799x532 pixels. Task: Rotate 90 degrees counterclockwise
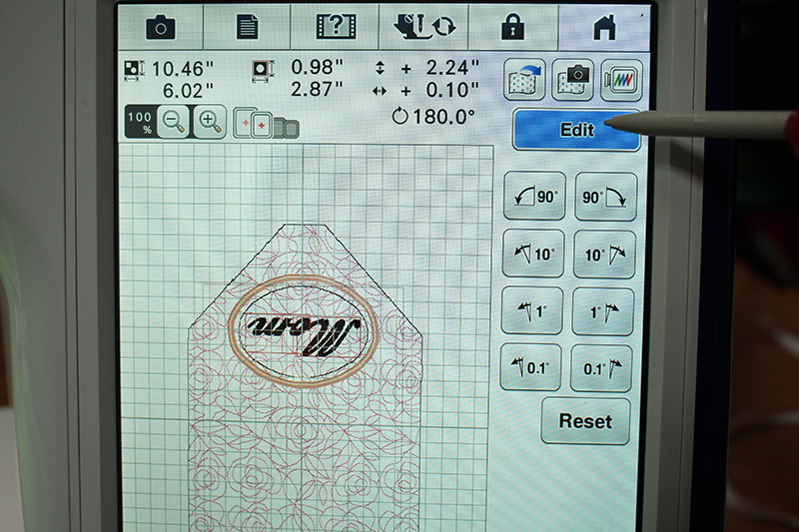coord(534,196)
